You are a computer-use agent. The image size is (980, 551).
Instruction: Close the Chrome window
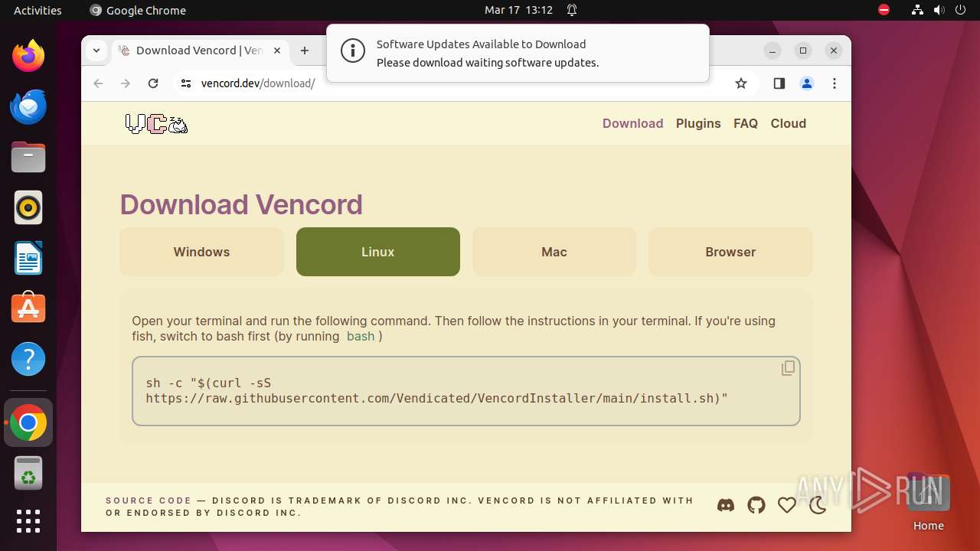tap(834, 51)
